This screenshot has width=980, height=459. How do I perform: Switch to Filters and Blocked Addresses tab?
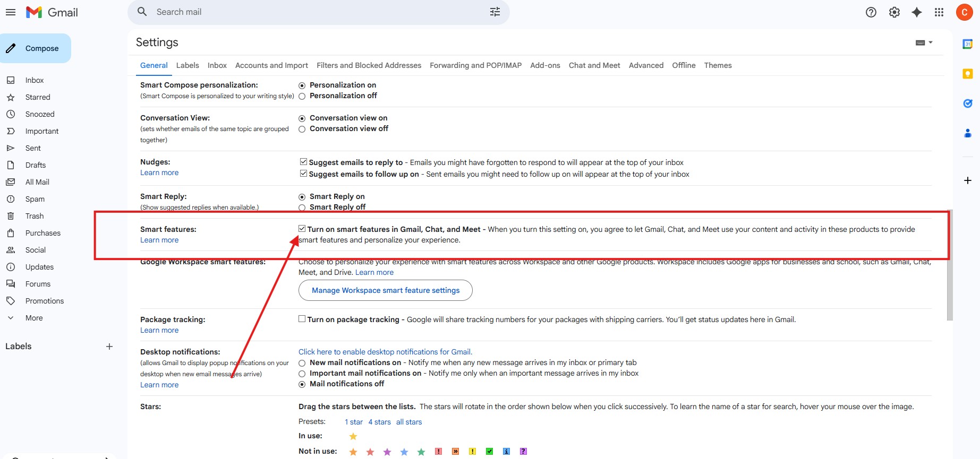[369, 65]
